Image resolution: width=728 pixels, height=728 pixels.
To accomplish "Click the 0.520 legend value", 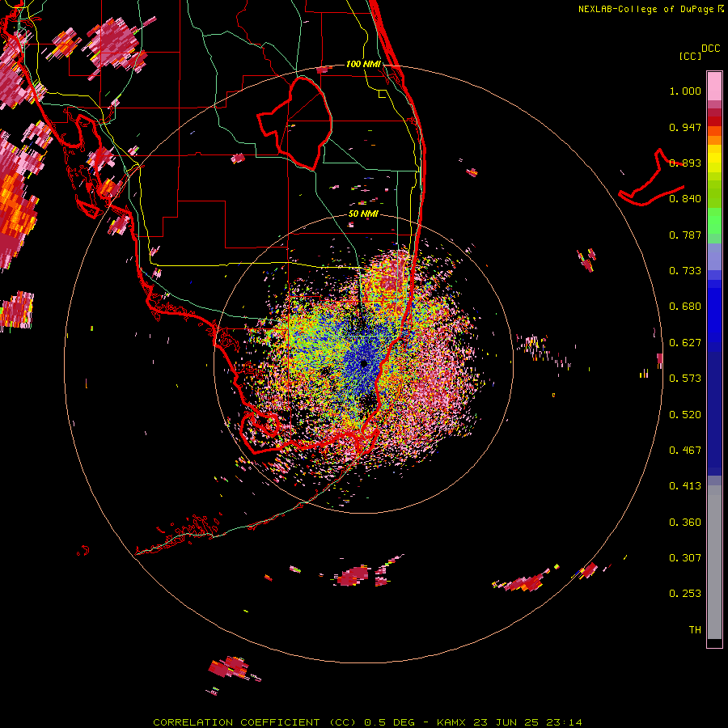I will click(685, 415).
